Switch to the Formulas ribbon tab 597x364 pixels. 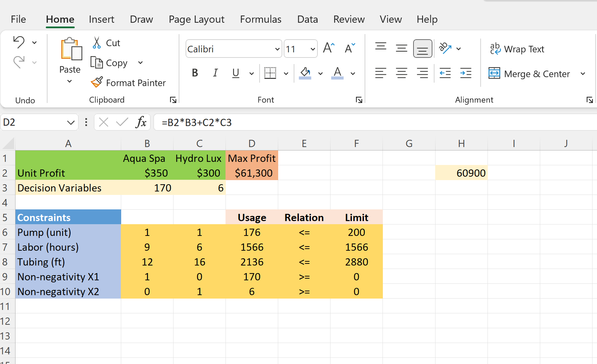tap(261, 19)
